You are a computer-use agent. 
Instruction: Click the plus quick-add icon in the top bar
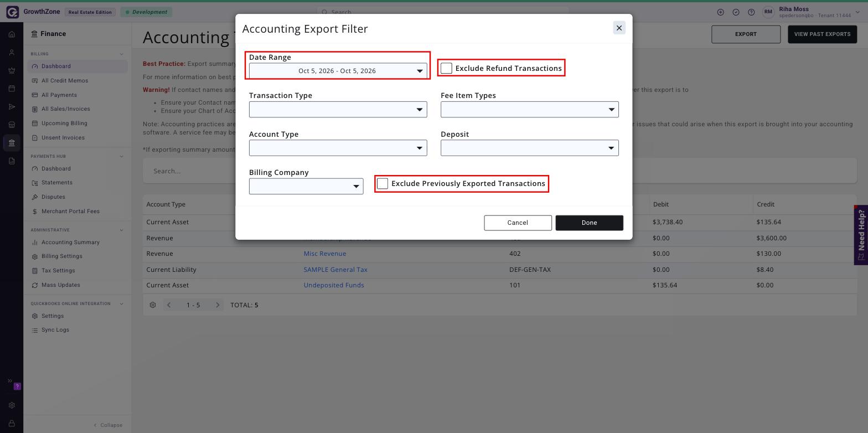point(720,12)
